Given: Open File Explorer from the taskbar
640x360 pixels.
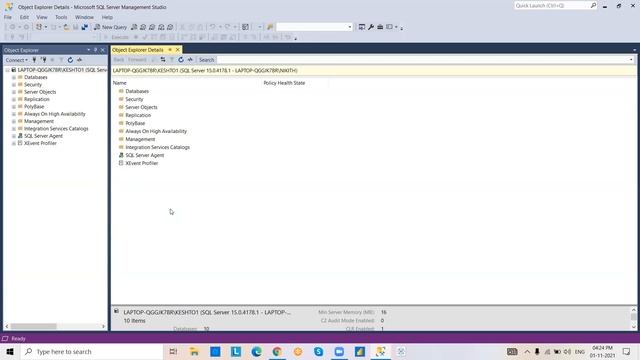Looking at the screenshot, I should (x=194, y=351).
